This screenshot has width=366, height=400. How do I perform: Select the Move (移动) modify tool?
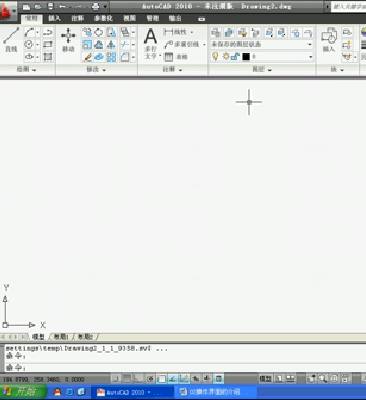[x=68, y=40]
